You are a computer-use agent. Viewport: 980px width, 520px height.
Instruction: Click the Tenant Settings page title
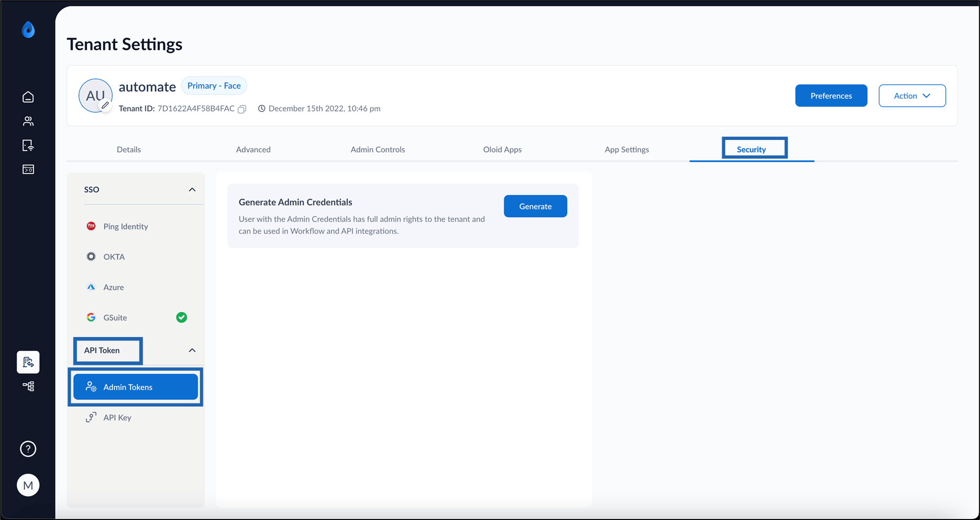pyautogui.click(x=125, y=44)
